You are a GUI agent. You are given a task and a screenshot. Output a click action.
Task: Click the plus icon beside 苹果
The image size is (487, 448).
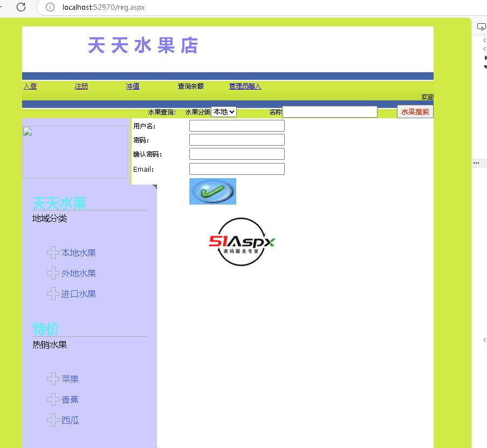(53, 379)
